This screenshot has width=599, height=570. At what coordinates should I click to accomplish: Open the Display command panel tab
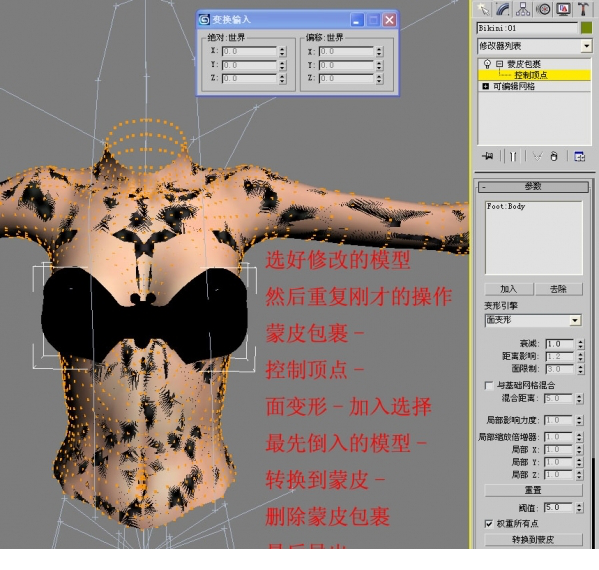563,9
